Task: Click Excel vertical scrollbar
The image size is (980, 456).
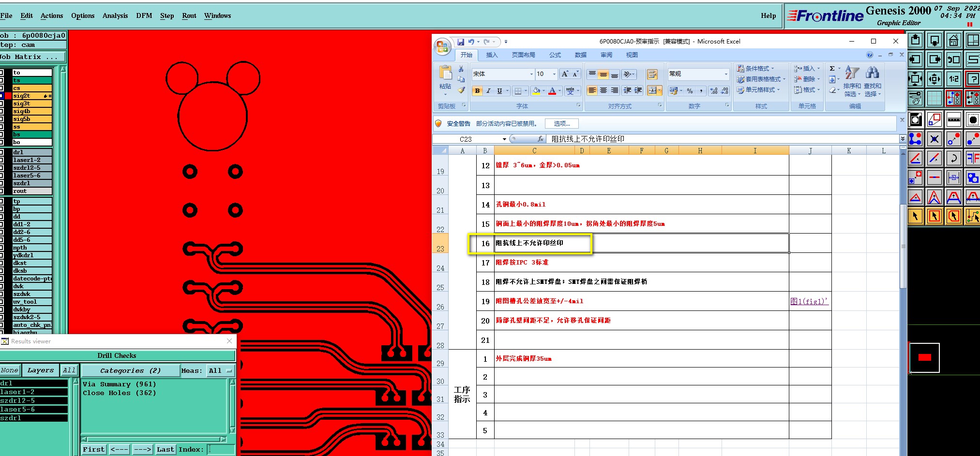Action: point(903,247)
